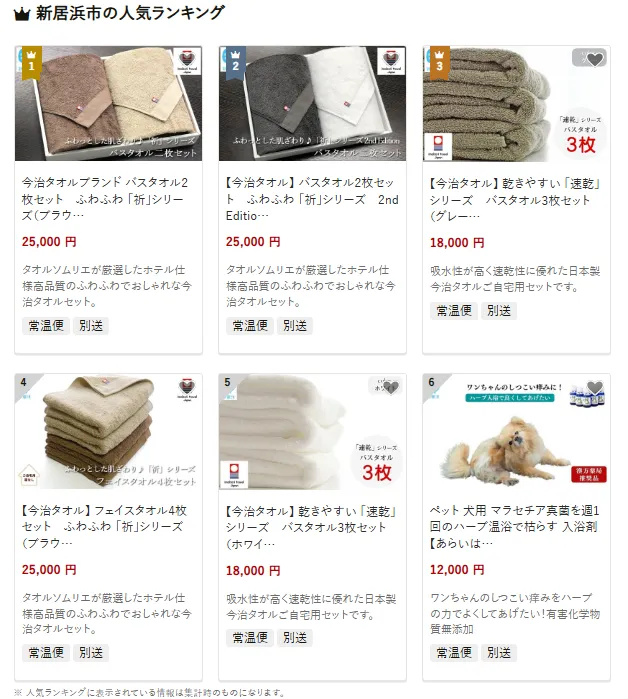Select the 18,000 円 price on white towels
This screenshot has height=699, width=628.
(253, 571)
